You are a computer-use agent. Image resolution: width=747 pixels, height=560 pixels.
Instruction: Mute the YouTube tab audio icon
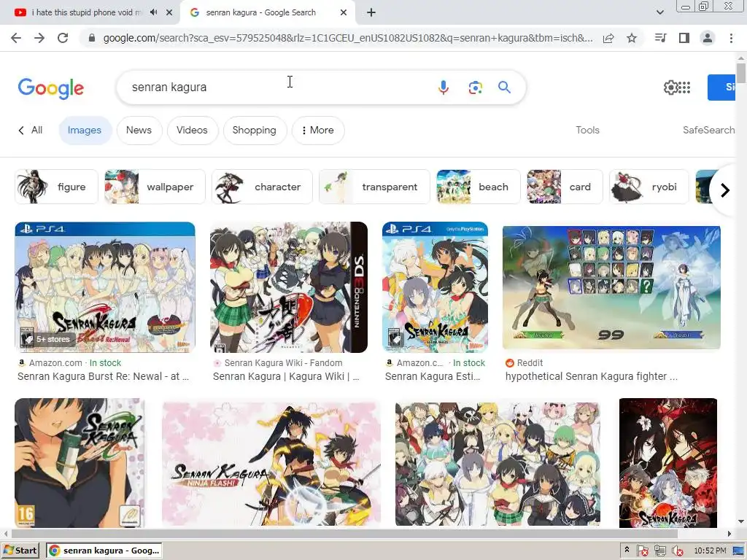pos(153,12)
